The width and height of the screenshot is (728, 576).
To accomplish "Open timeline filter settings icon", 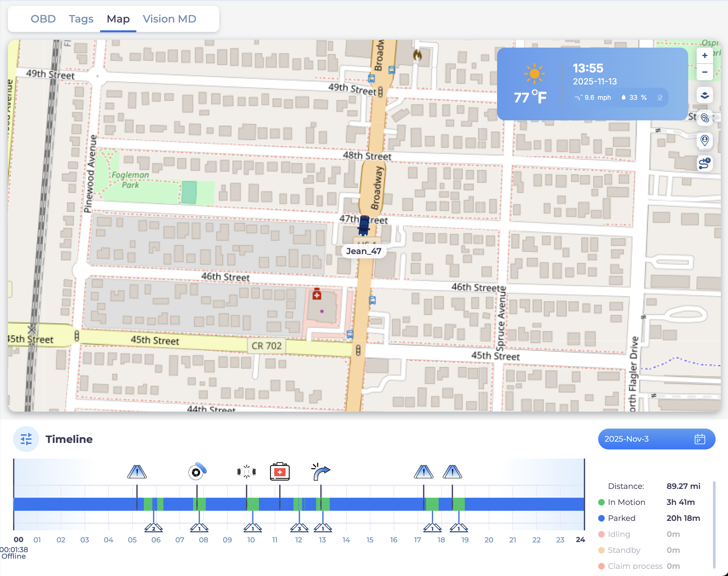I will 26,439.
